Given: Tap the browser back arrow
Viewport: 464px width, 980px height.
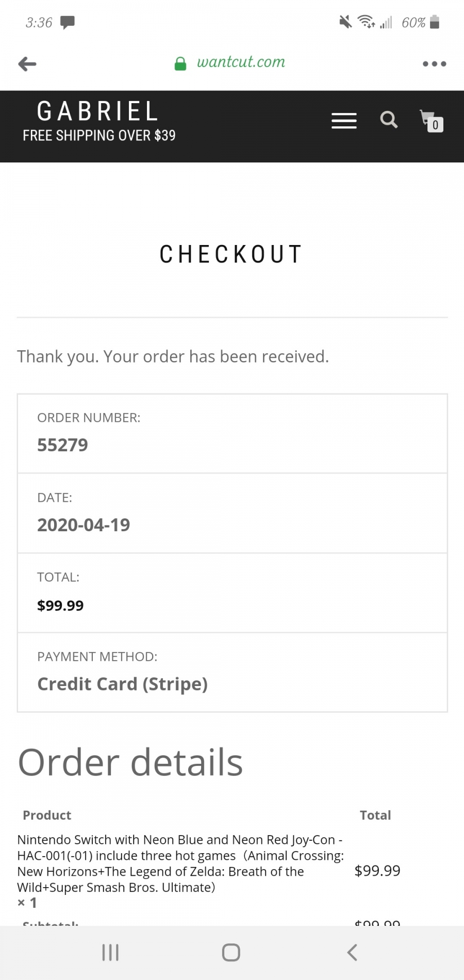Looking at the screenshot, I should (27, 64).
